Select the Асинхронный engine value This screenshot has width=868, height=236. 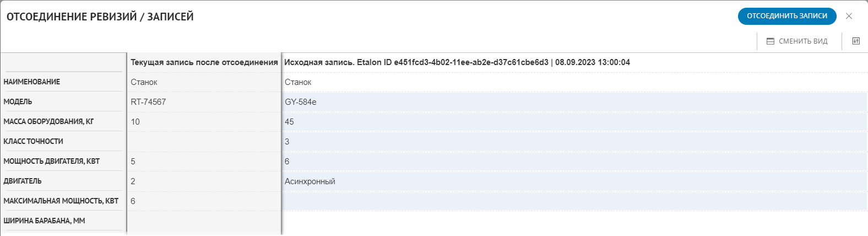310,181
